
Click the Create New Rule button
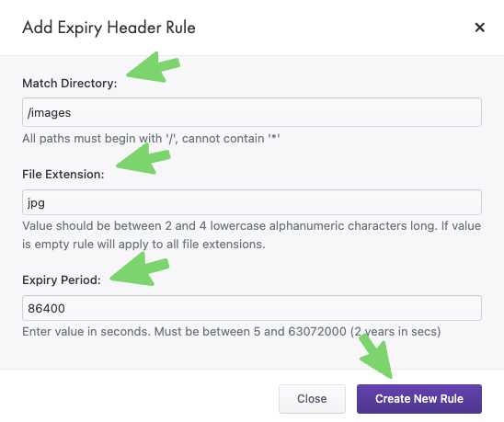pos(419,398)
